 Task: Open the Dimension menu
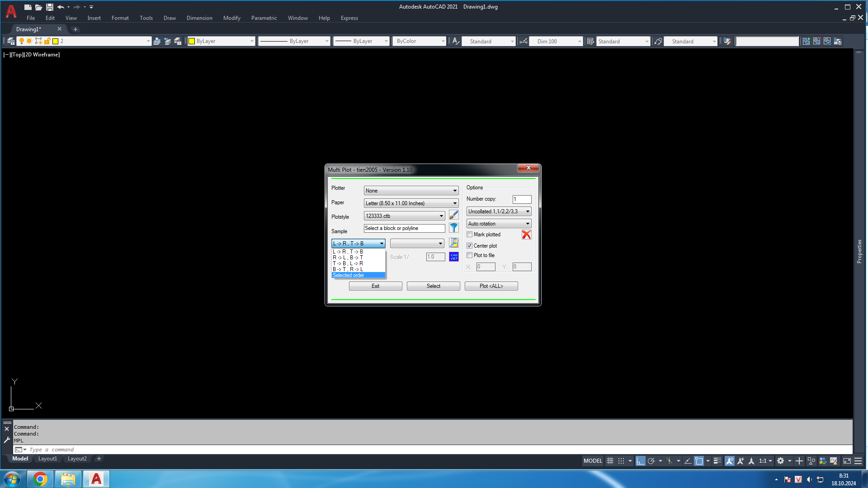(199, 18)
